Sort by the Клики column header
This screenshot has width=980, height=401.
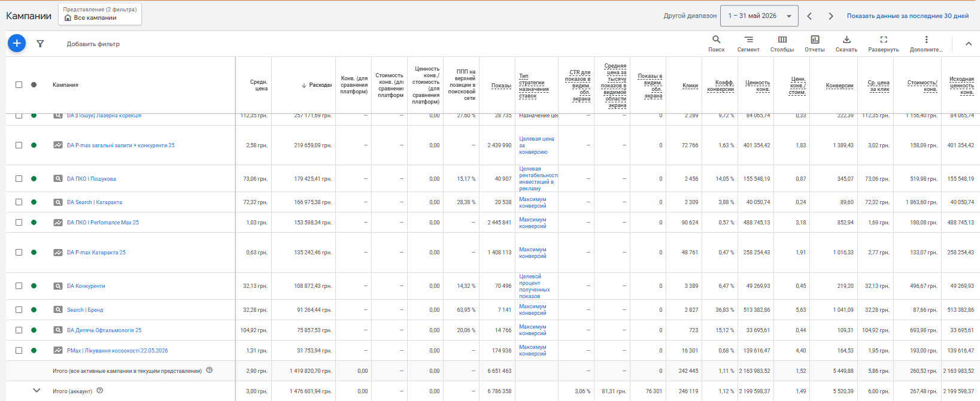(690, 86)
